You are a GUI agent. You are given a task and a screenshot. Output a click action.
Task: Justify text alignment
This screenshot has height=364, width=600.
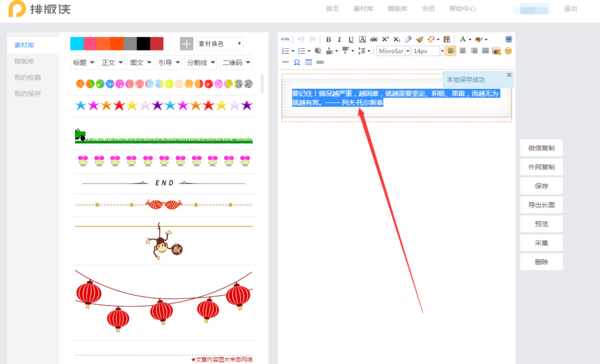pos(485,51)
